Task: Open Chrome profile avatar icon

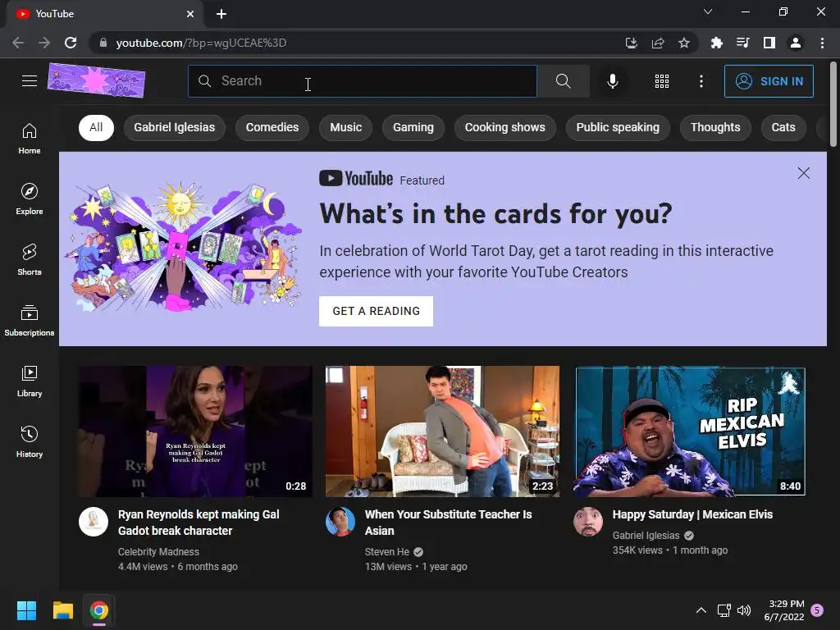Action: point(796,43)
